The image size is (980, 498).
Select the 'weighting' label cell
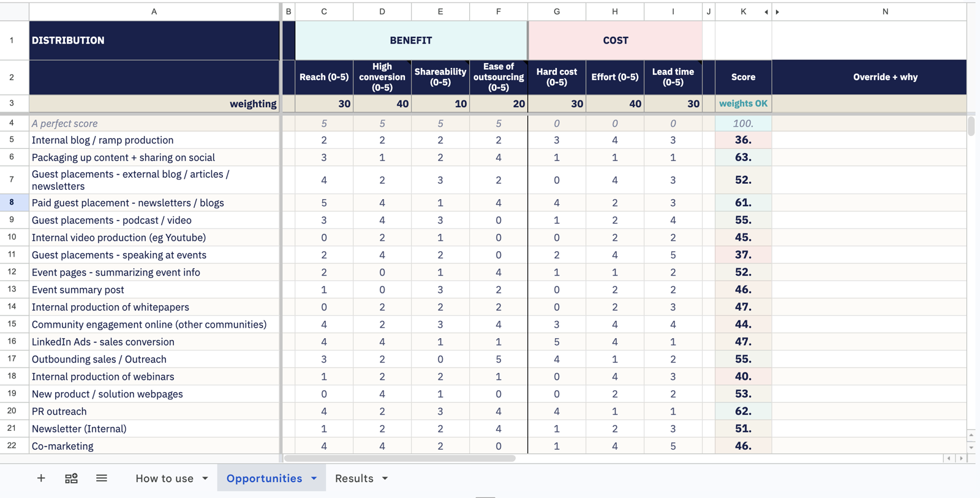(x=154, y=104)
